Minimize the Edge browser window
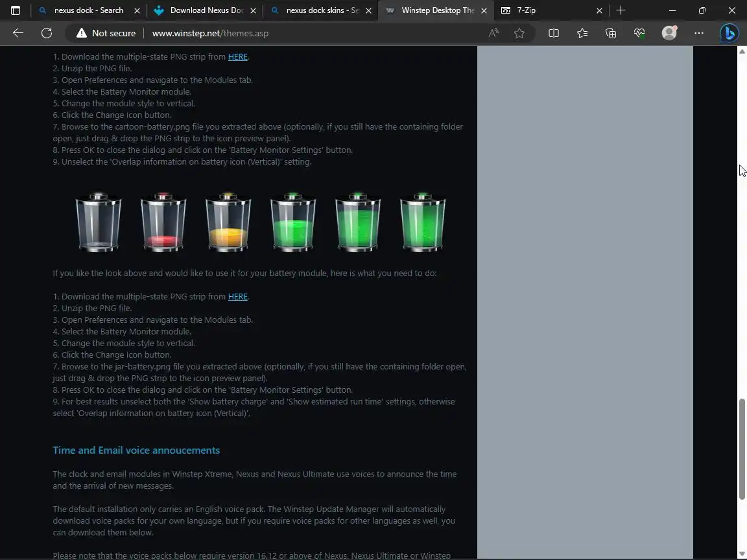This screenshot has height=560, width=747. (672, 10)
